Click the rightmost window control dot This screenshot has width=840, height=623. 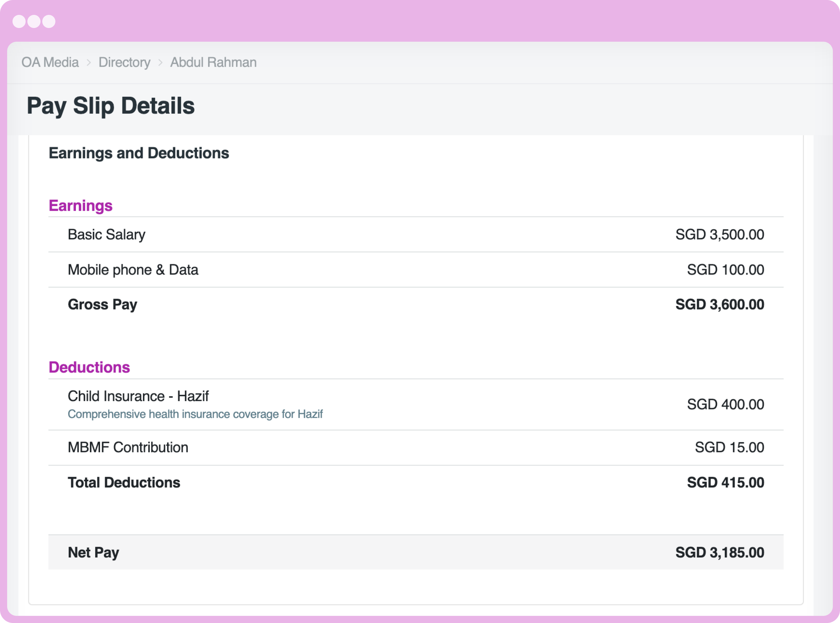pyautogui.click(x=49, y=21)
